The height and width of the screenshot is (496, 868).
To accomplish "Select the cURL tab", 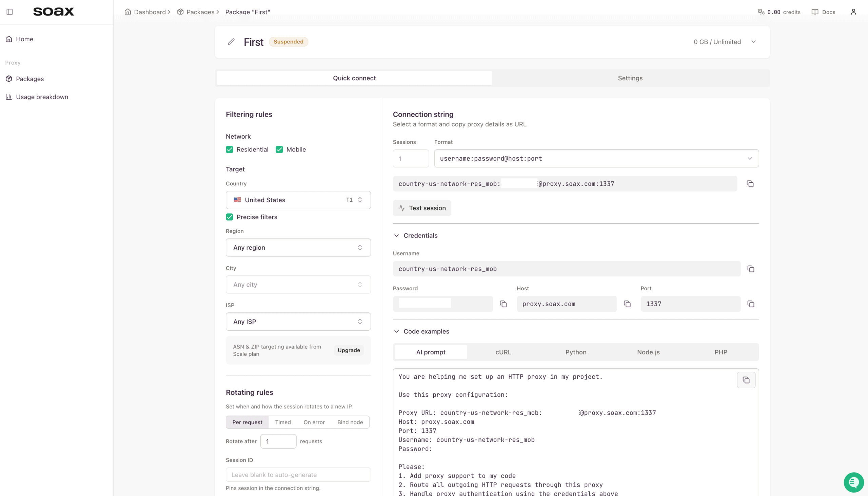I will tap(503, 352).
